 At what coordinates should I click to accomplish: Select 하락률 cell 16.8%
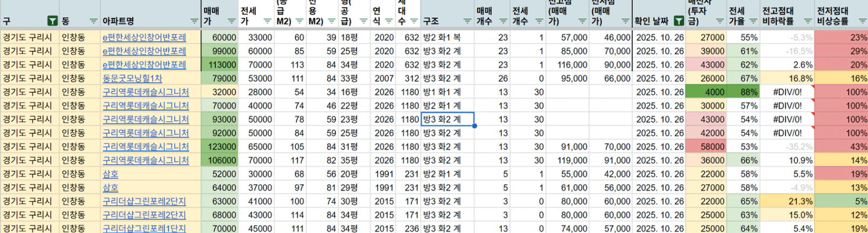coord(787,78)
